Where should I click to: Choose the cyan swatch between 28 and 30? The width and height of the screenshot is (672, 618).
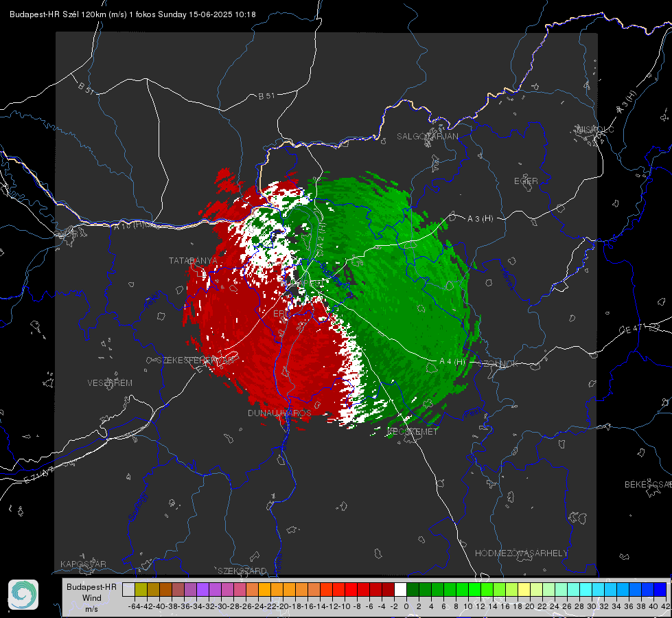point(586,589)
